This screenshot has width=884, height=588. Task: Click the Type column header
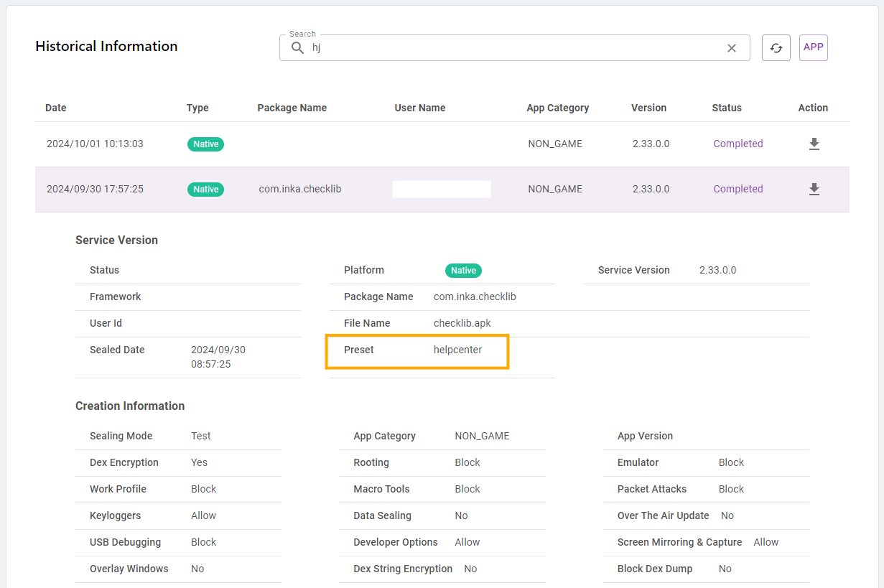[197, 108]
